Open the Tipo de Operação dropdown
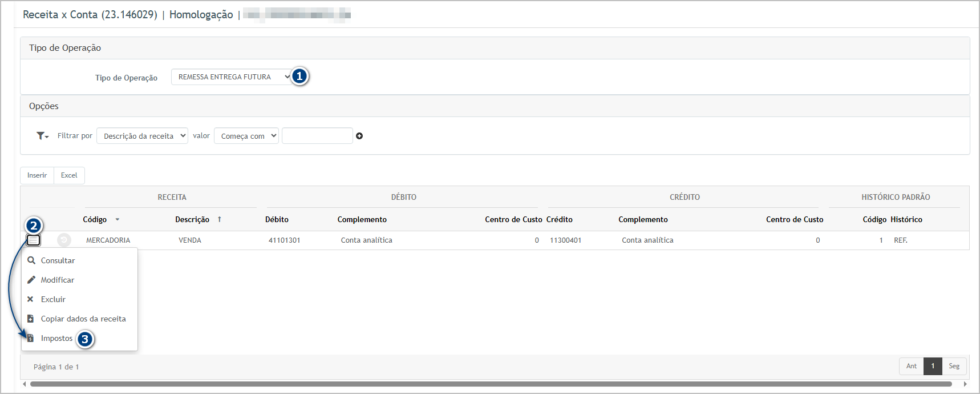This screenshot has height=394, width=980. tap(232, 77)
